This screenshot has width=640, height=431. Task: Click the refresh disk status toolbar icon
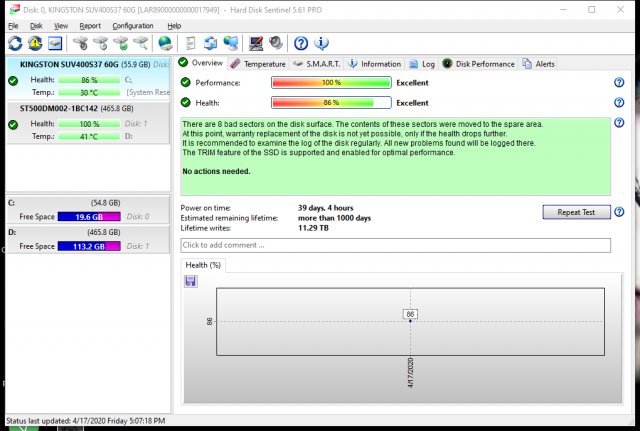[x=15, y=43]
